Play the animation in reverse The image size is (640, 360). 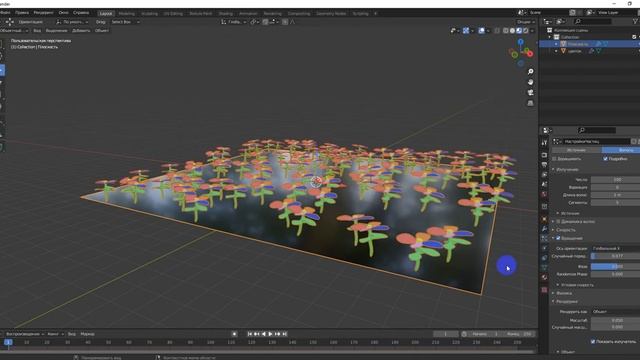[x=264, y=334]
